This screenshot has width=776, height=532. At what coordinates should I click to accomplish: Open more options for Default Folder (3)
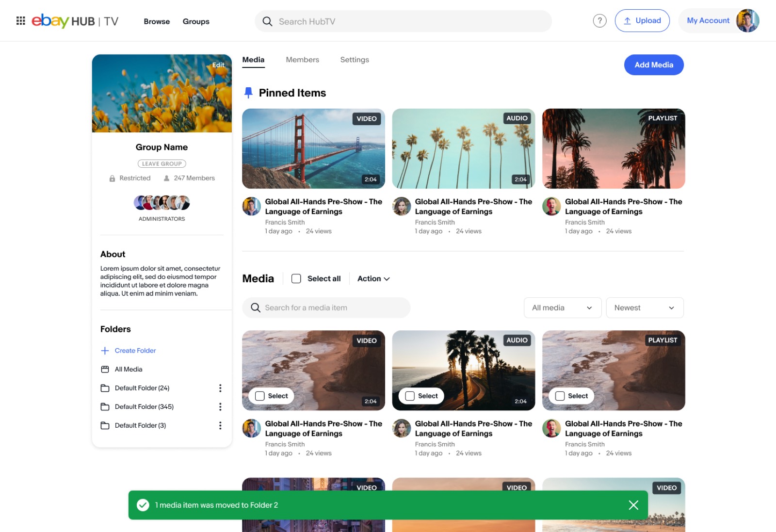click(x=220, y=425)
